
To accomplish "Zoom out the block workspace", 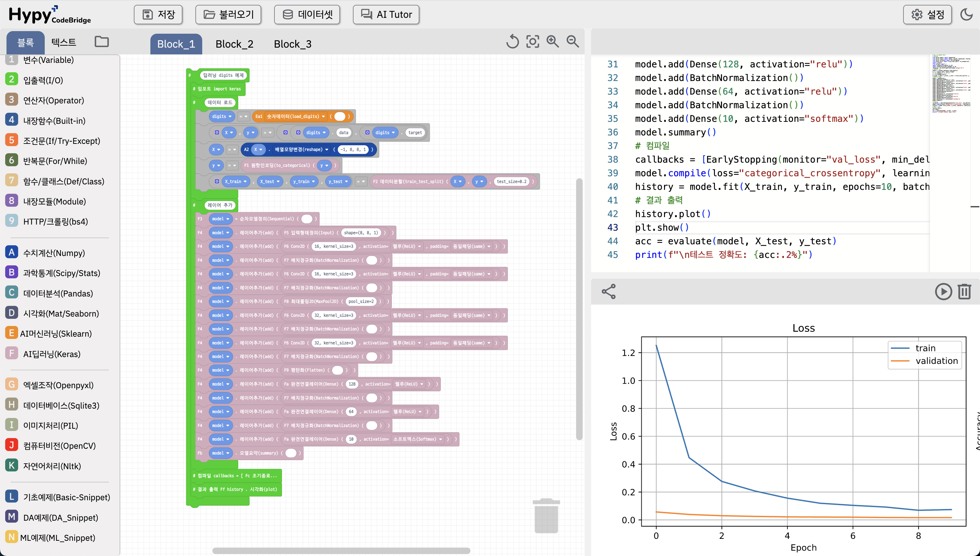I will [573, 41].
